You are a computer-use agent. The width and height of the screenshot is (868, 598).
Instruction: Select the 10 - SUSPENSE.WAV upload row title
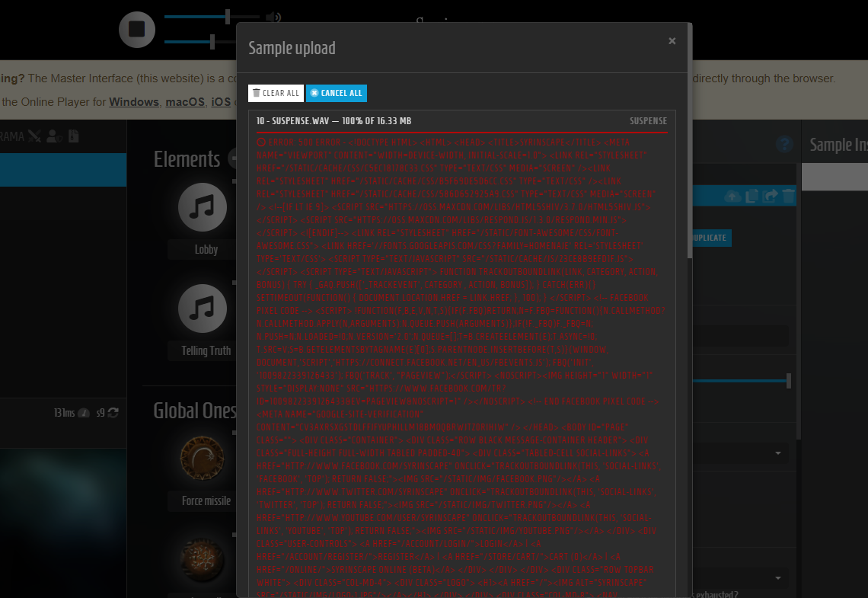[333, 120]
